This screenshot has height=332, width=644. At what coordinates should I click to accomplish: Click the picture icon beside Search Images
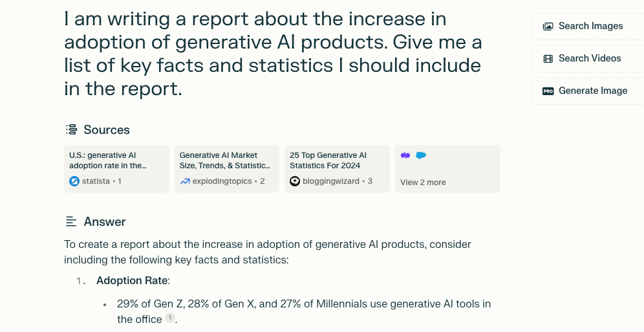click(x=548, y=27)
